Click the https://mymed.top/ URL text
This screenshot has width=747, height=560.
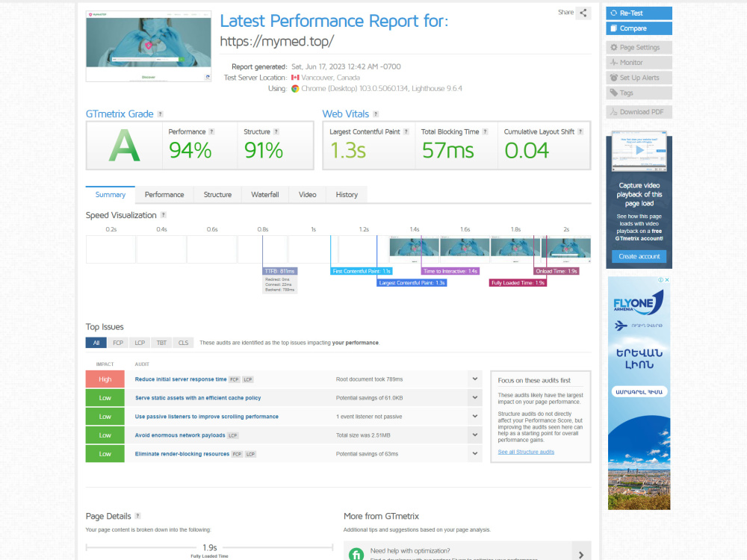pos(277,42)
